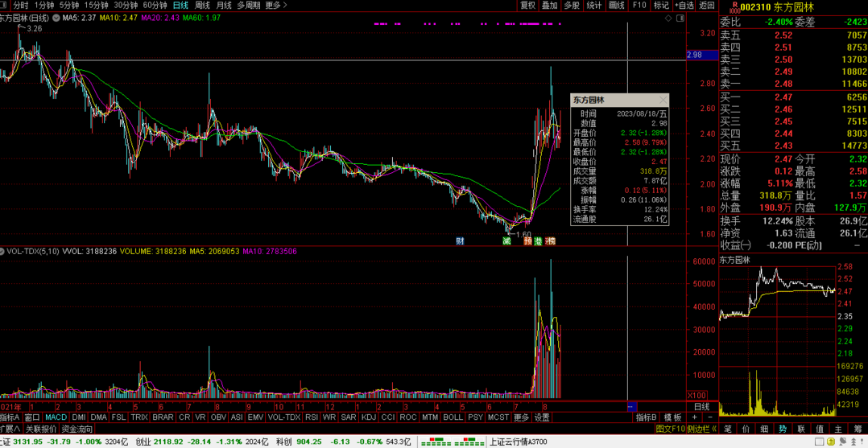This screenshot has height=448, width=868.
Task: Open 设置 indicator settings
Action: pyautogui.click(x=543, y=417)
